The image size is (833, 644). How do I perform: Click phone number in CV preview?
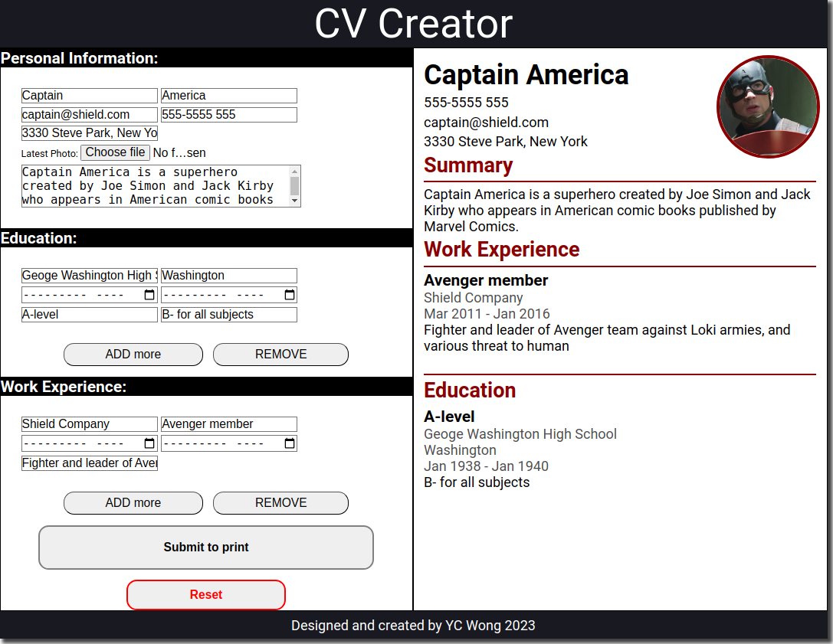tap(466, 103)
